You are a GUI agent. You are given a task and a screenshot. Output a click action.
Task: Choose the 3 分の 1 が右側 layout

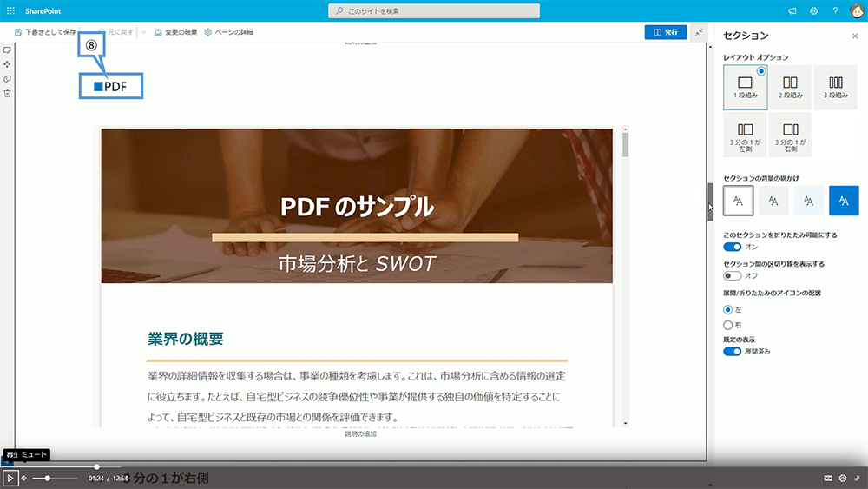pos(790,135)
